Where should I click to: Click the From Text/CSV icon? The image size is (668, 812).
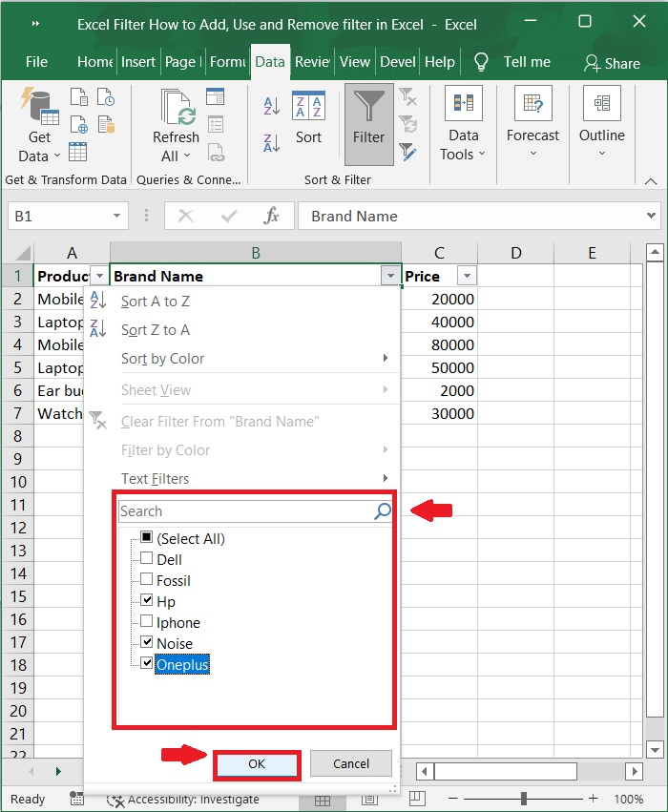pyautogui.click(x=78, y=96)
